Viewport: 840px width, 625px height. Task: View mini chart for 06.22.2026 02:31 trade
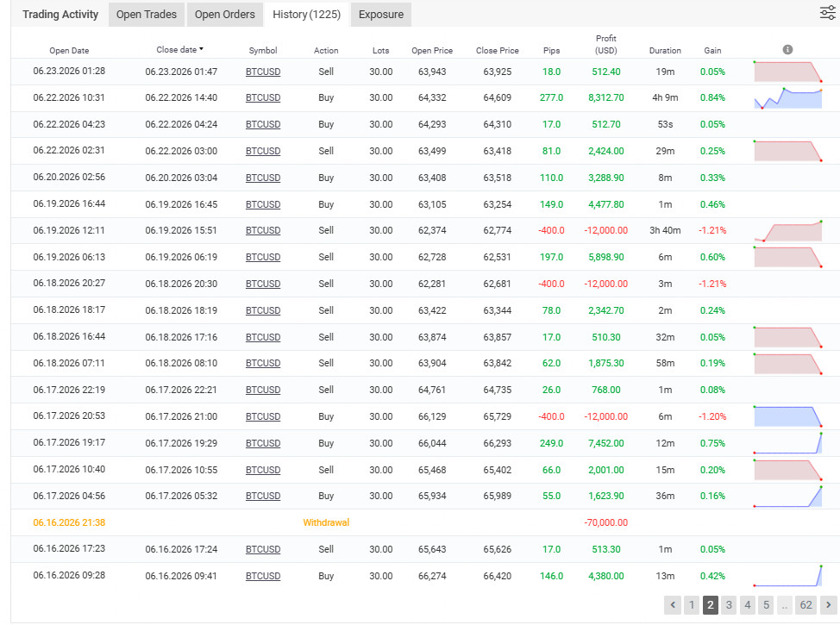click(x=787, y=151)
